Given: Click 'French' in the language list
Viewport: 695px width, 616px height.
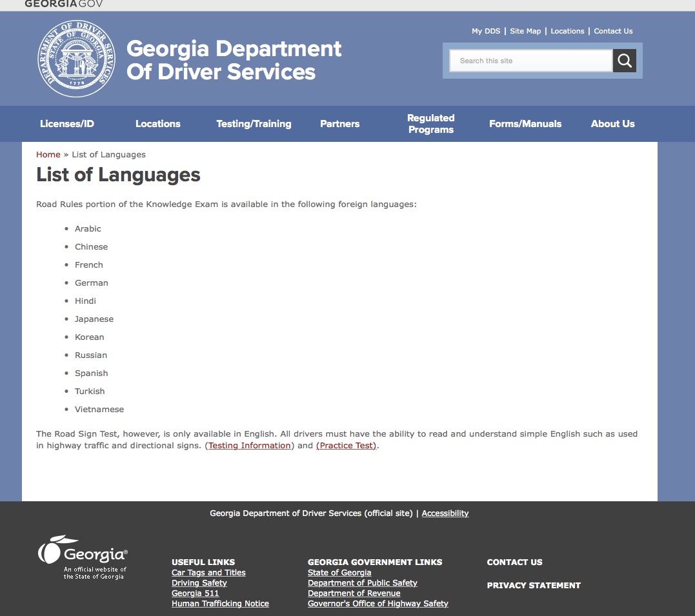Looking at the screenshot, I should [x=88, y=264].
